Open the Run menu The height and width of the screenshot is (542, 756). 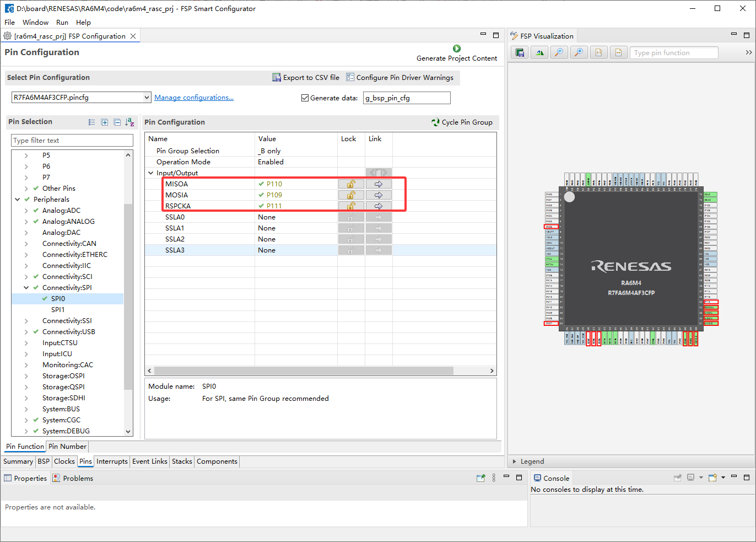62,22
